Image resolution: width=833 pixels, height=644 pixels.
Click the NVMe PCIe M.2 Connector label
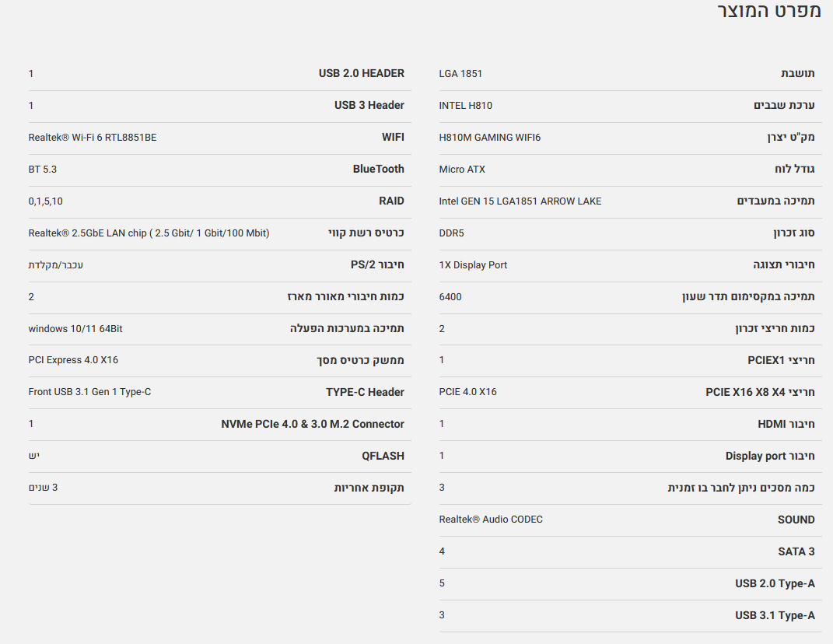click(313, 424)
